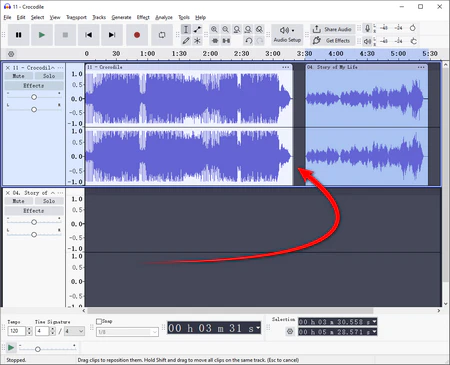Select the Draw (pencil) tool
The width and height of the screenshot is (450, 365).
(x=186, y=41)
